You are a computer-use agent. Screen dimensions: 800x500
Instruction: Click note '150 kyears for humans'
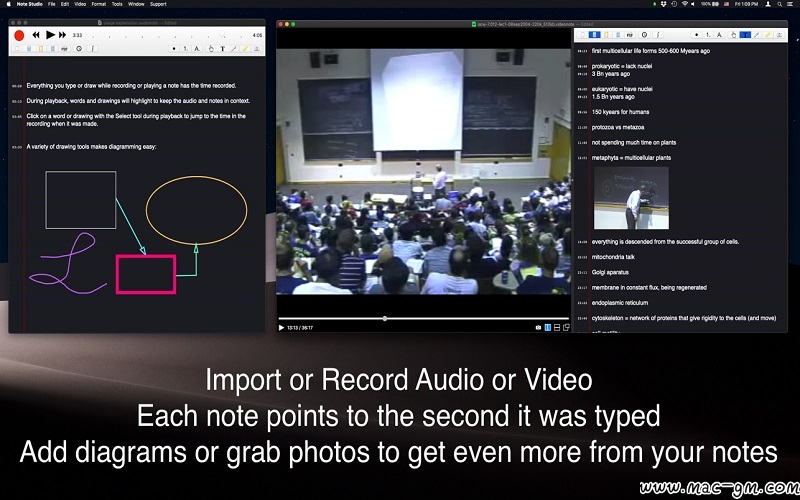[x=620, y=112]
